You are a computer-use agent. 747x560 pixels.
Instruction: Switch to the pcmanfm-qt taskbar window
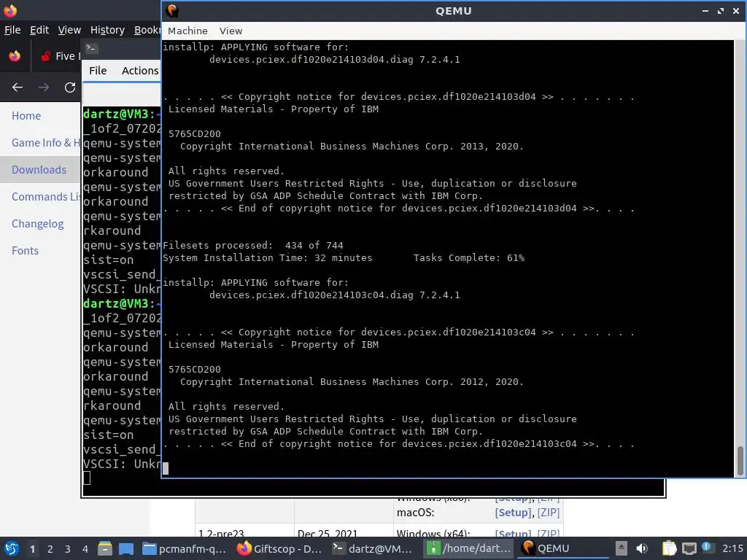click(x=185, y=548)
